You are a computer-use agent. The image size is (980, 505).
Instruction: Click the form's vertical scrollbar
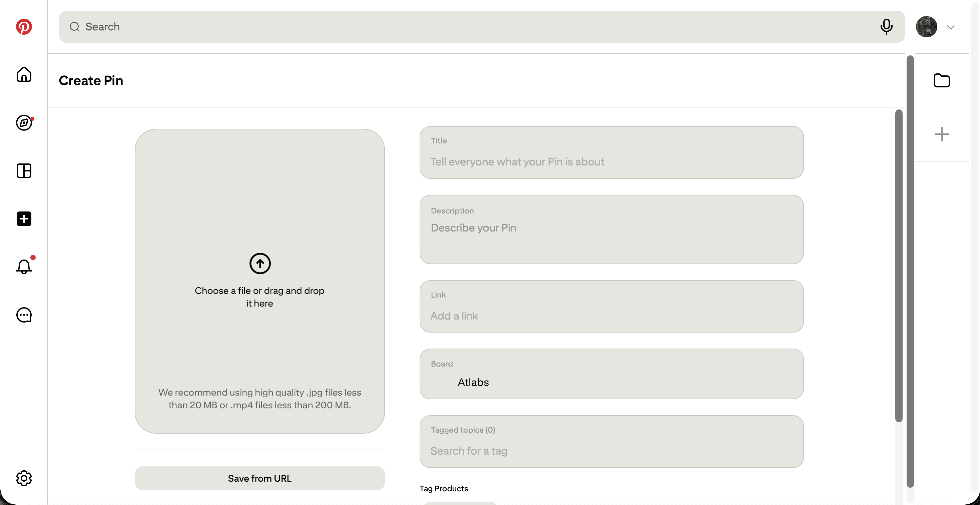(899, 266)
